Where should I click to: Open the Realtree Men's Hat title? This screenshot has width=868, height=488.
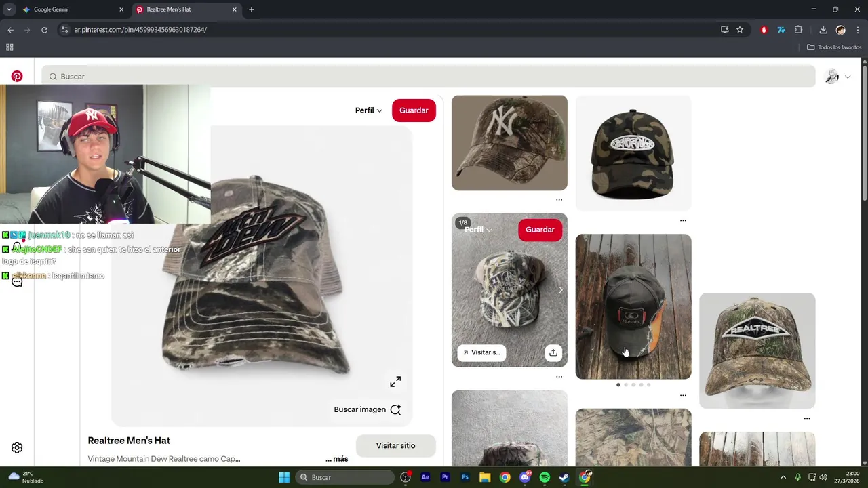point(129,441)
